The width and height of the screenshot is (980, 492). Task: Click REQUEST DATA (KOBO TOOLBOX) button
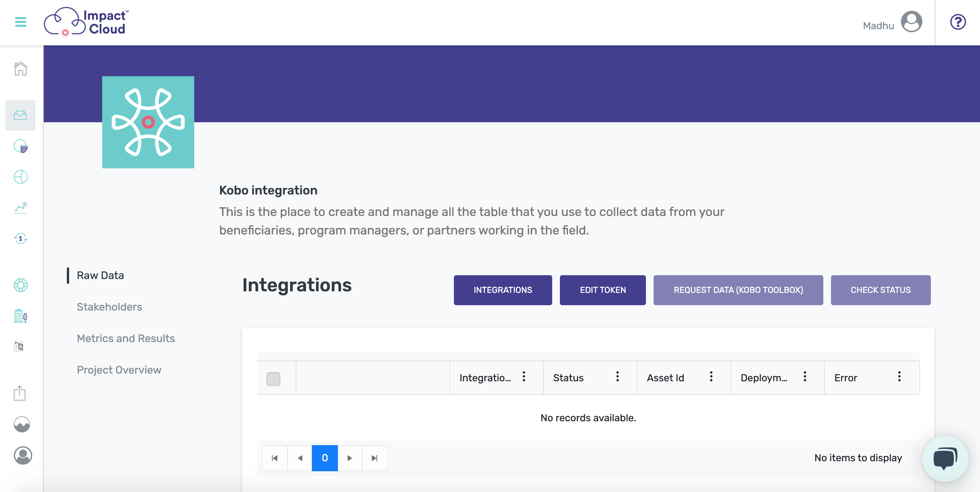[738, 290]
